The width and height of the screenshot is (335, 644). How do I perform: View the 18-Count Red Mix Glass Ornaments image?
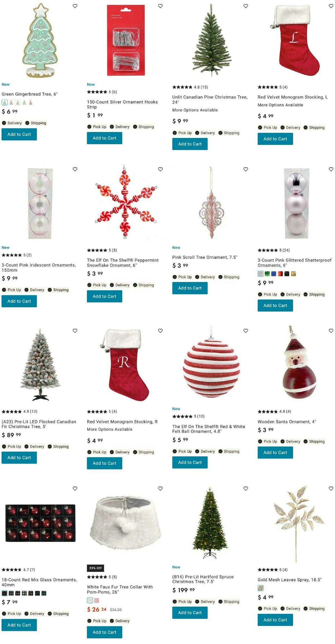click(x=40, y=523)
